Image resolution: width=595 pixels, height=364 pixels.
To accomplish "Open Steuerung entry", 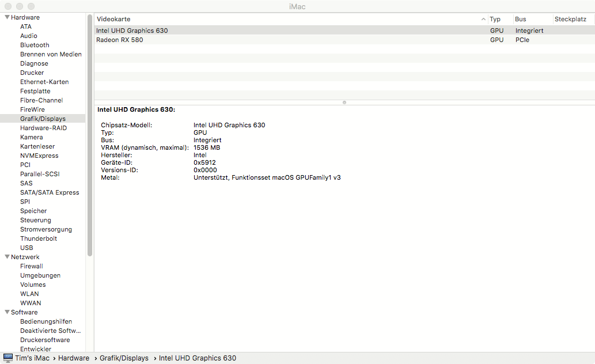I will tap(35, 220).
